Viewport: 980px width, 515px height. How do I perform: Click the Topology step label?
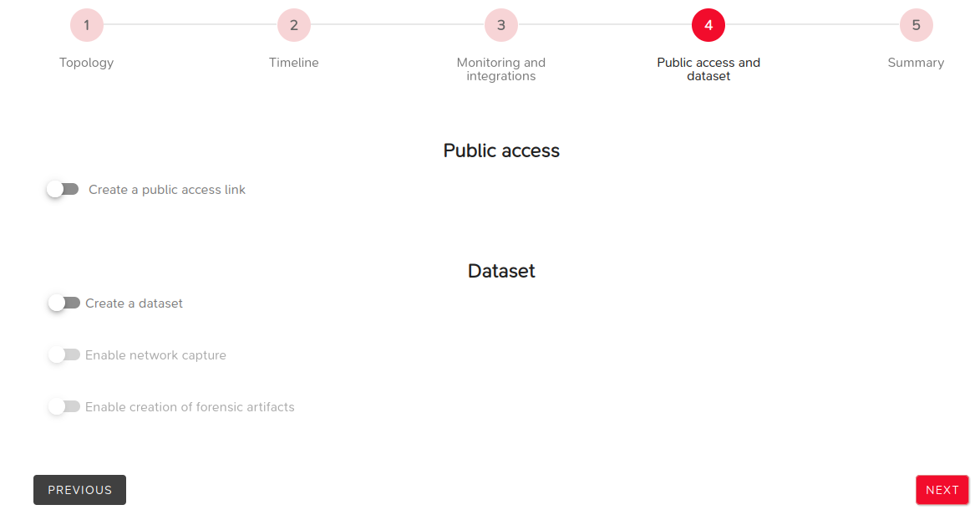pyautogui.click(x=86, y=63)
